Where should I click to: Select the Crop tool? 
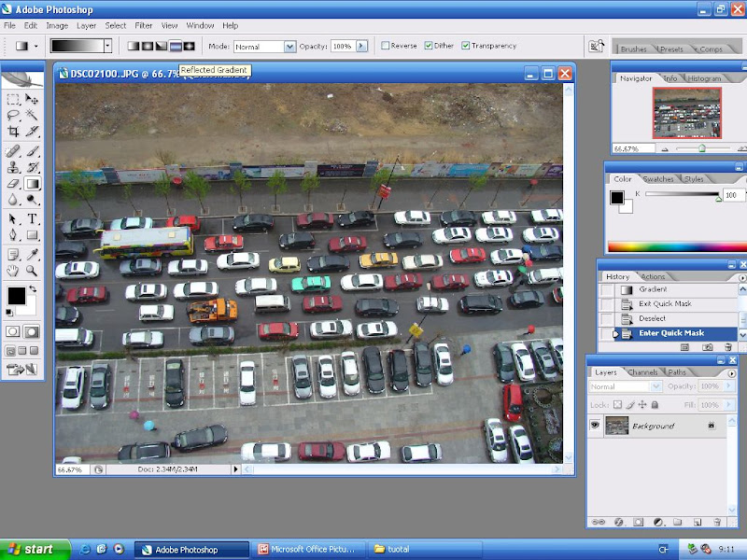click(x=15, y=130)
